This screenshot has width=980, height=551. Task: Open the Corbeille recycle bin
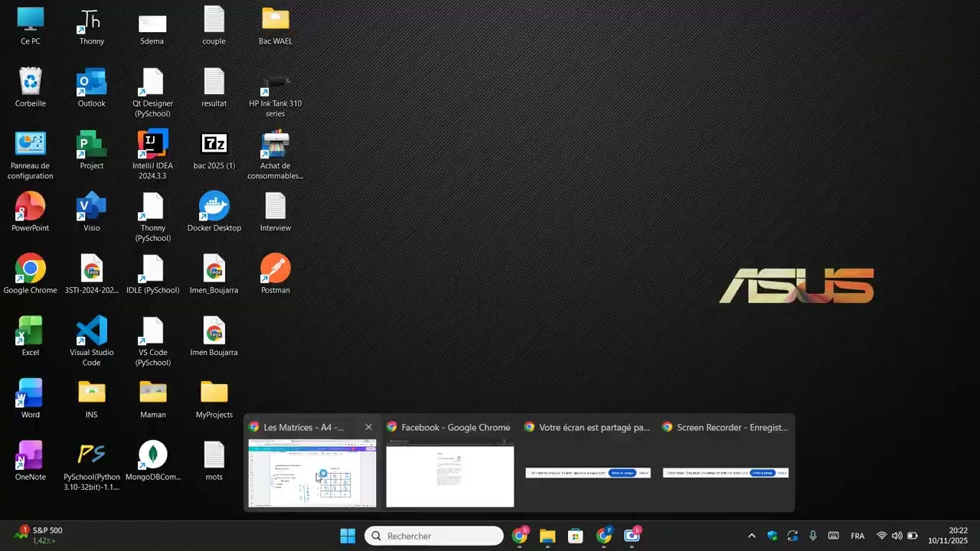tap(31, 87)
